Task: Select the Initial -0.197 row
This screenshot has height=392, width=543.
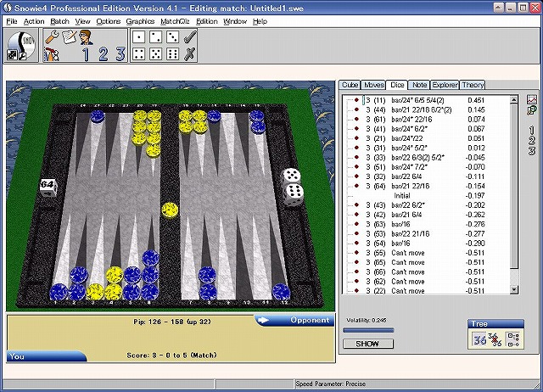Action: [x=424, y=196]
